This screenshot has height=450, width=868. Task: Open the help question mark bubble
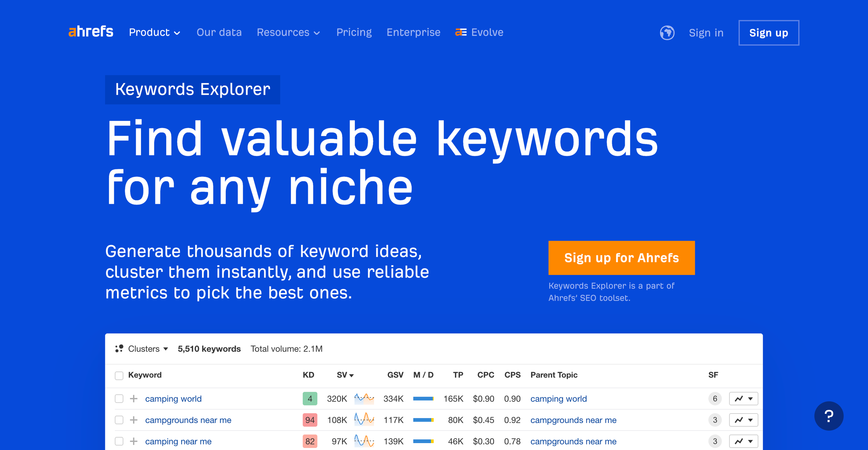[x=828, y=416]
